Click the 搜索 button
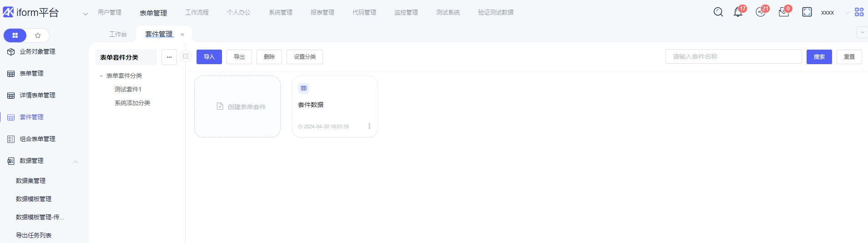 pos(819,57)
